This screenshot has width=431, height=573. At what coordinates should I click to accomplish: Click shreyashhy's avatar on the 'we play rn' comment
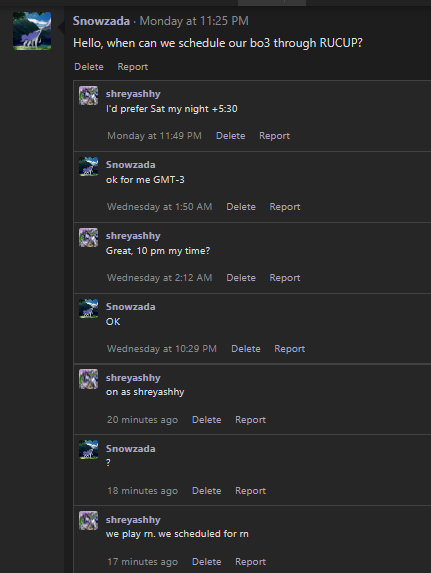88,521
